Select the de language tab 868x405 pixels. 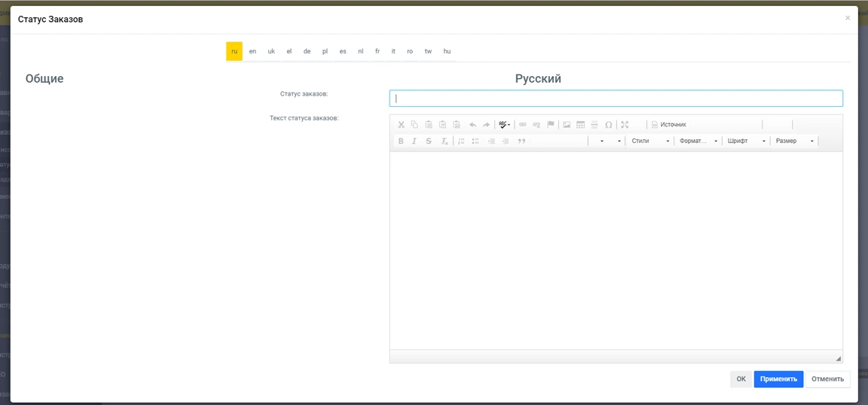(x=307, y=51)
